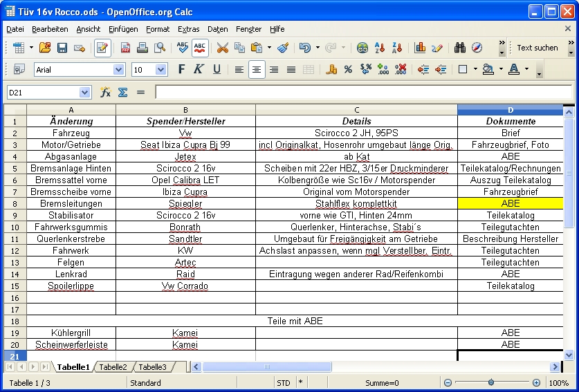This screenshot has height=392, width=579.
Task: Open the font size dropdown
Action: (x=161, y=70)
